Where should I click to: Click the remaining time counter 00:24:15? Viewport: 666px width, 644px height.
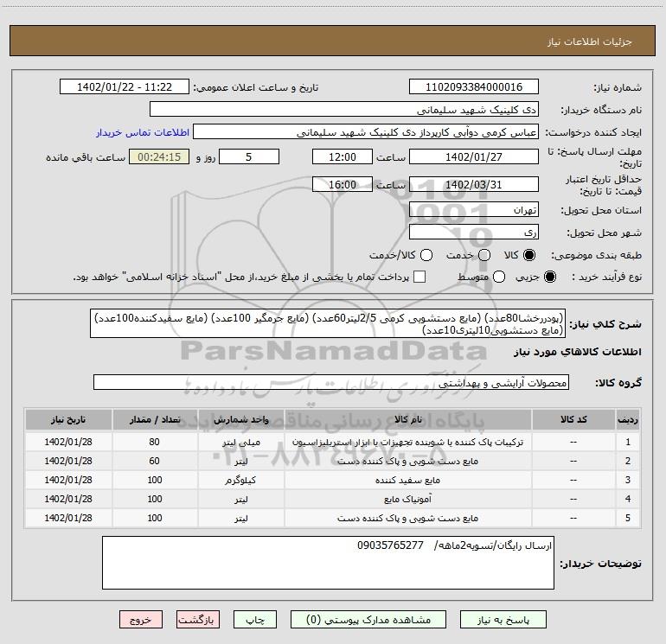pyautogui.click(x=159, y=156)
